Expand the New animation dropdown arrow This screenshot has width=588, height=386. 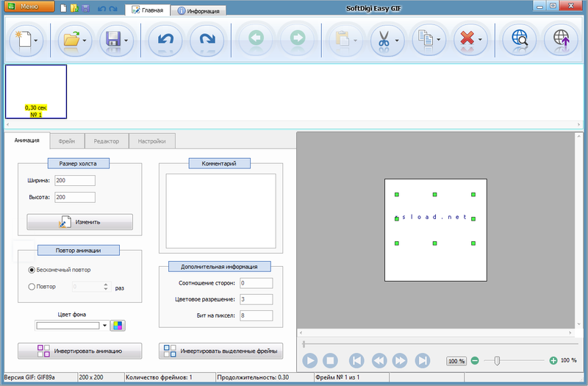pos(36,40)
